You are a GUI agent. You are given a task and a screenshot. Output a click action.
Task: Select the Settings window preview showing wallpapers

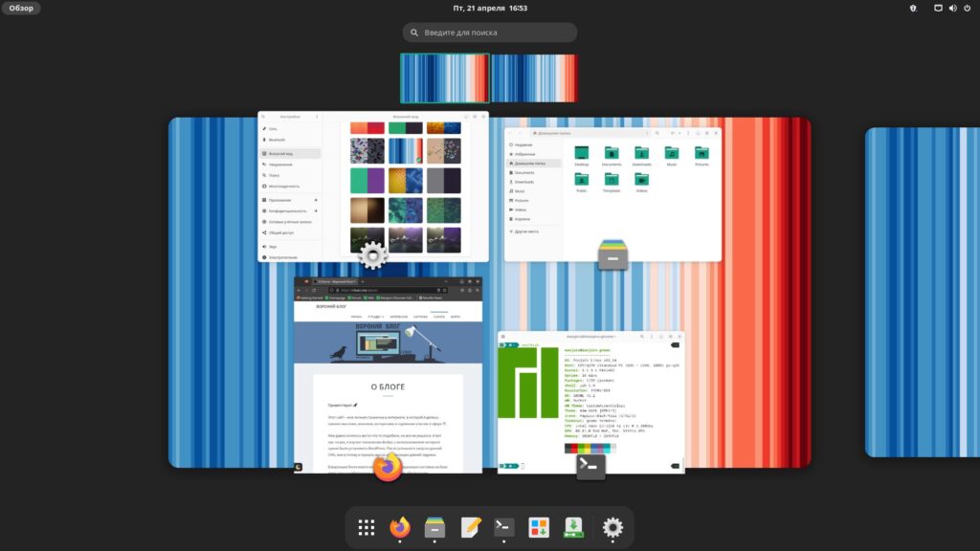tap(372, 187)
